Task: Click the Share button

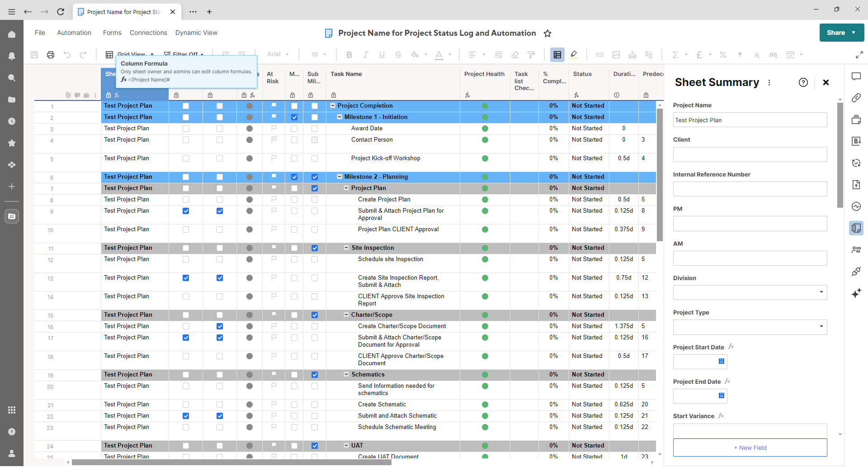Action: (842, 33)
